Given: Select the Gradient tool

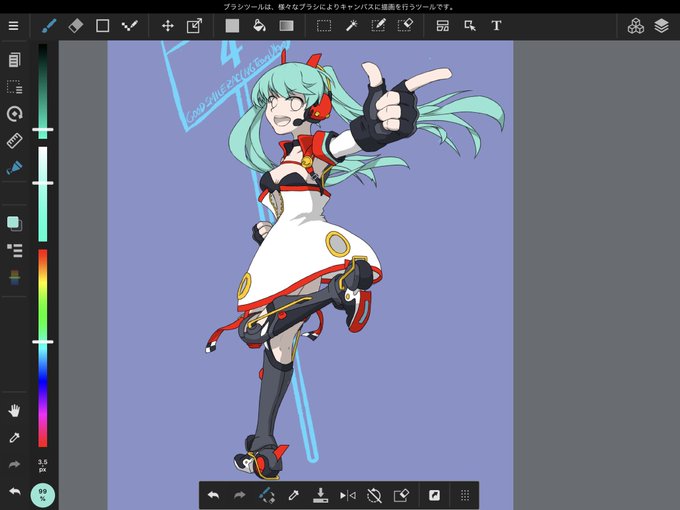Looking at the screenshot, I should click(x=286, y=26).
